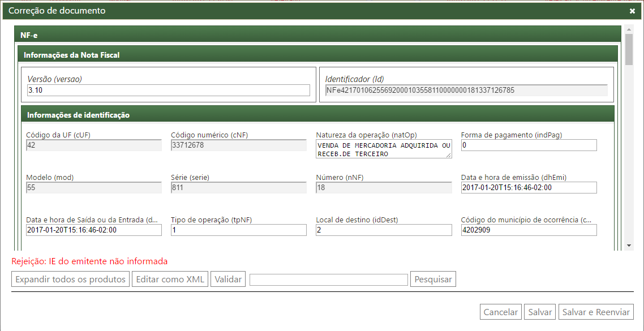Image resolution: width=644 pixels, height=331 pixels.
Task: Click the rejection message about IE do emitente
Action: (90, 261)
